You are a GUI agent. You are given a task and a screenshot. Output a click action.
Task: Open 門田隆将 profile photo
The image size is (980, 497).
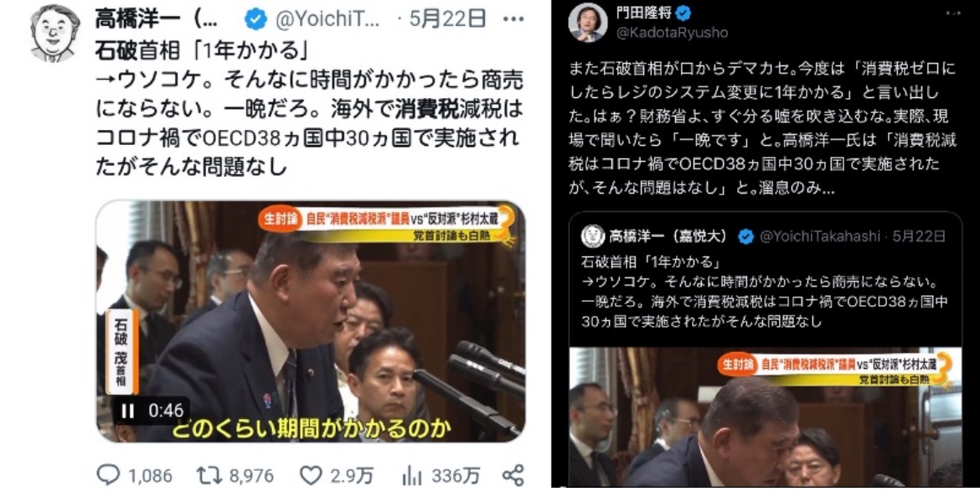point(587,23)
